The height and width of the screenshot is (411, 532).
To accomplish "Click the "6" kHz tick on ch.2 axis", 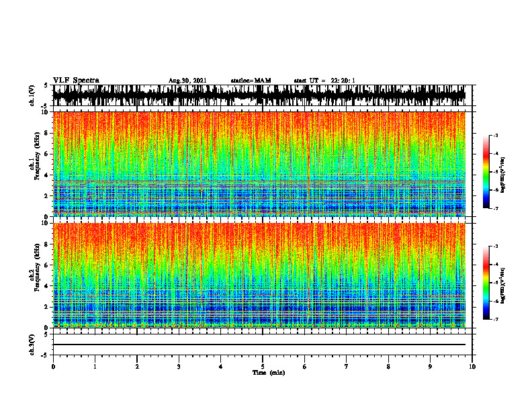I will [48, 265].
